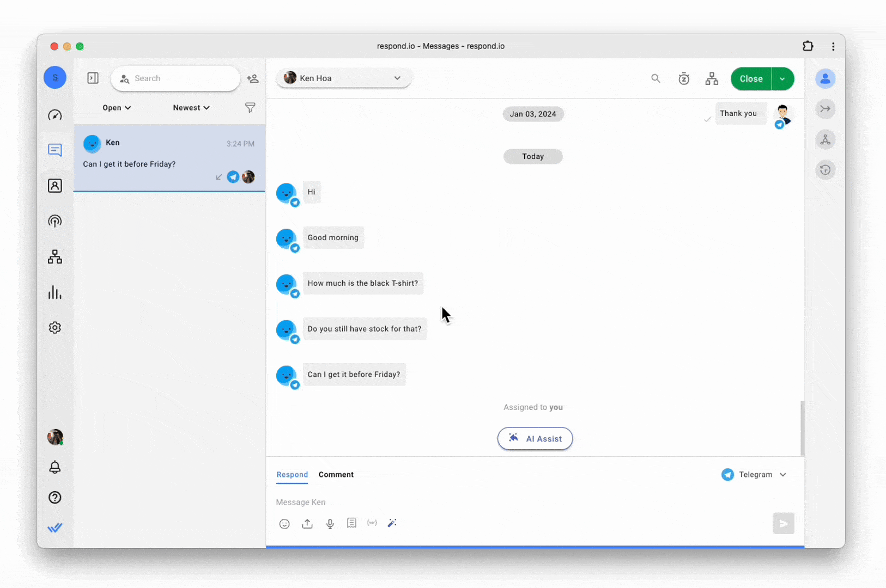Click the AI Assist button
This screenshot has width=886, height=588.
(535, 439)
